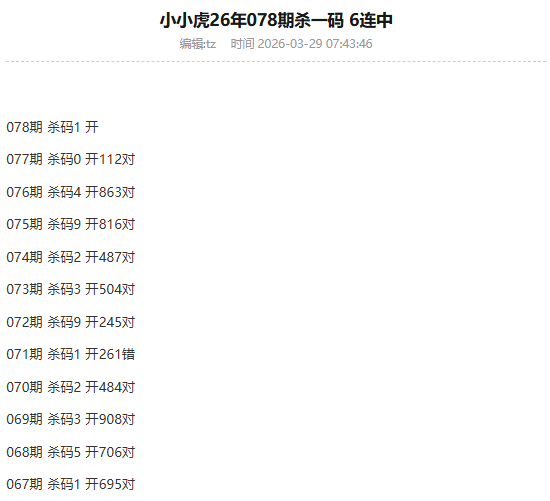Viewport: 550px width, 501px height.
Task: Click the number 112 in 077期 row
Action: point(110,159)
